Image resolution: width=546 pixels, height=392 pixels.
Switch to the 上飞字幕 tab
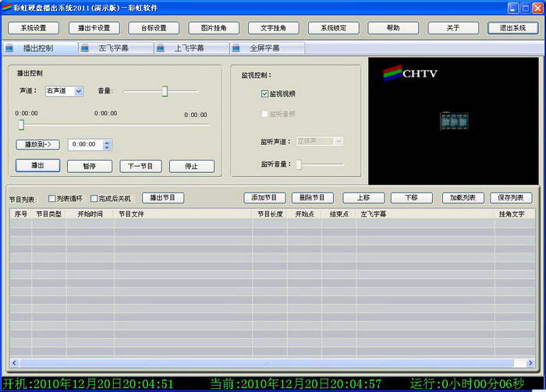[192, 48]
